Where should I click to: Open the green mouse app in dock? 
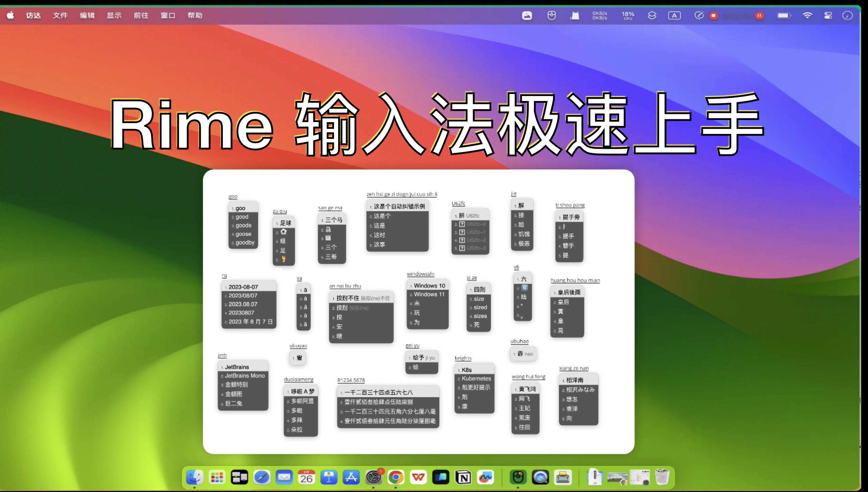[x=518, y=477]
